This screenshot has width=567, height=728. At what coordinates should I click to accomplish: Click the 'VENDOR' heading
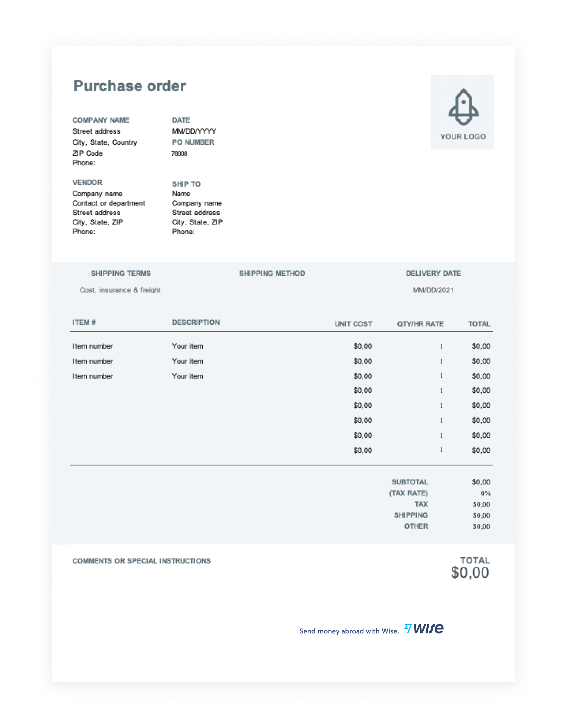click(x=87, y=183)
